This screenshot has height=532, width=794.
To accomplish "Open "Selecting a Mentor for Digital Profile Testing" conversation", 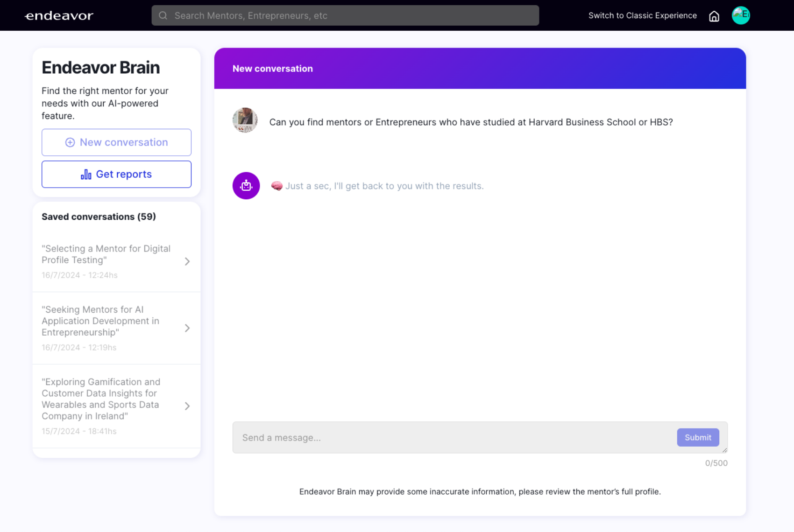I will (106, 254).
